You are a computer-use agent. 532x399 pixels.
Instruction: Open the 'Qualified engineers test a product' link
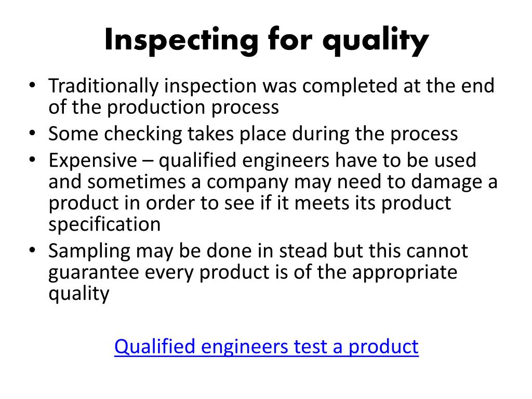click(x=267, y=347)
